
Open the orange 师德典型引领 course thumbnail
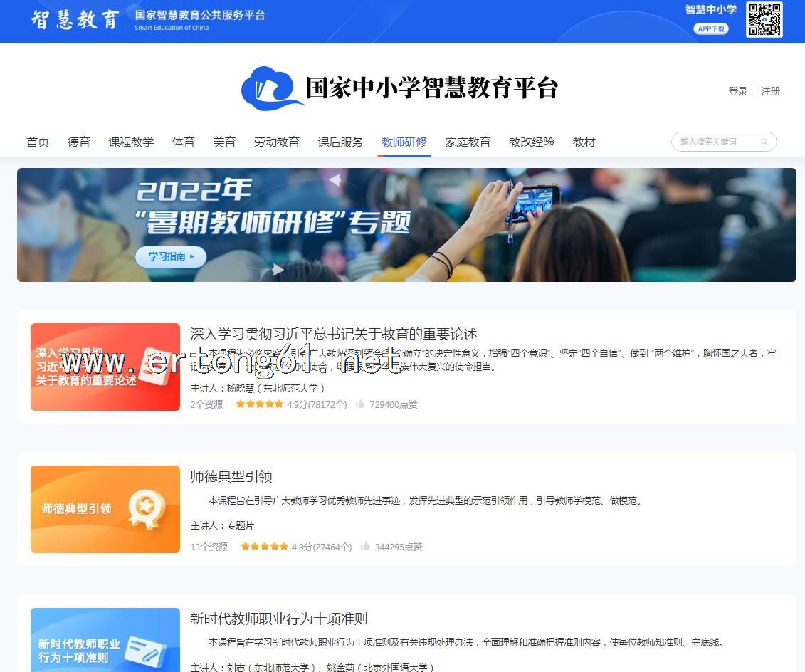[105, 509]
